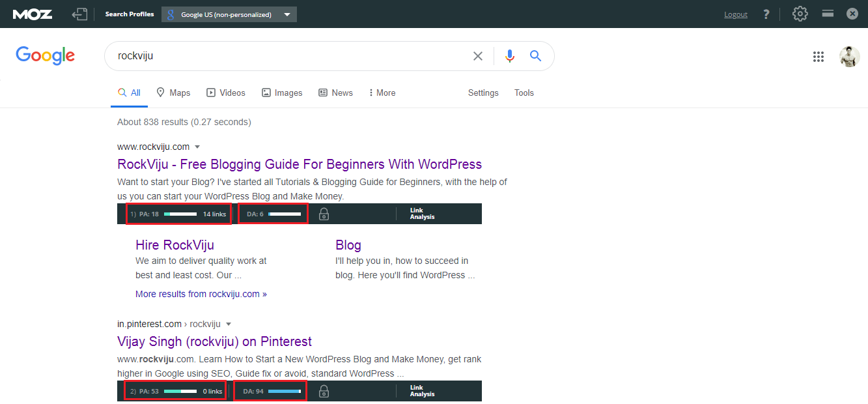The height and width of the screenshot is (404, 868).
Task: Open MozBar help question mark
Action: click(x=766, y=14)
